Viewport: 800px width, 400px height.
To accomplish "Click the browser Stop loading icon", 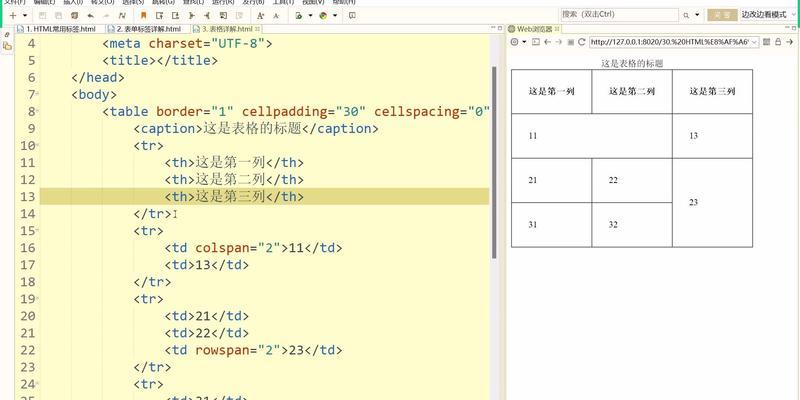I will coord(570,42).
